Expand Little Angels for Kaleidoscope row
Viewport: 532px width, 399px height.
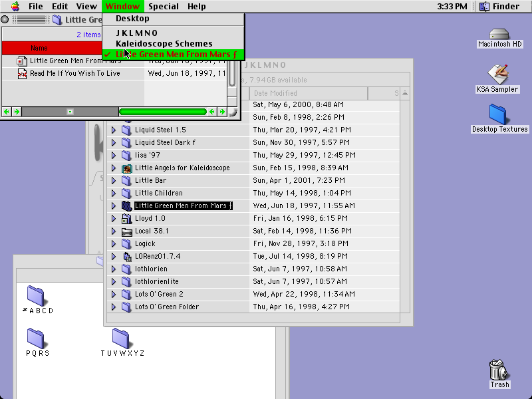pyautogui.click(x=114, y=168)
